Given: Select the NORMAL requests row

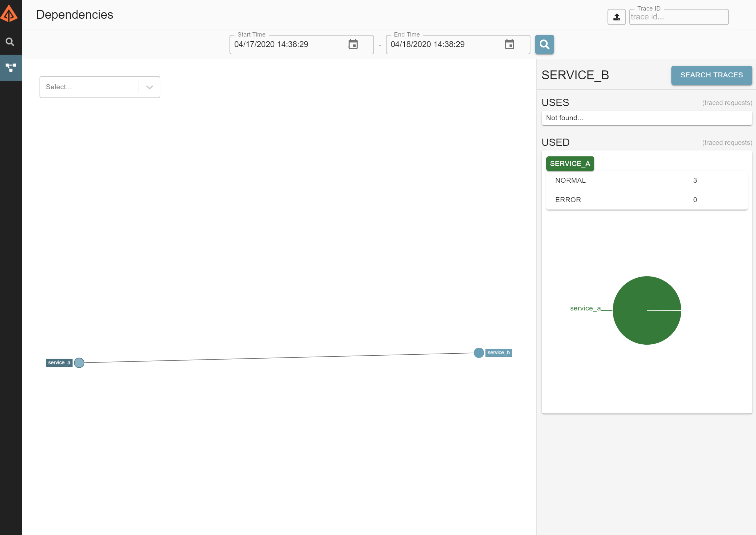Looking at the screenshot, I should point(646,180).
